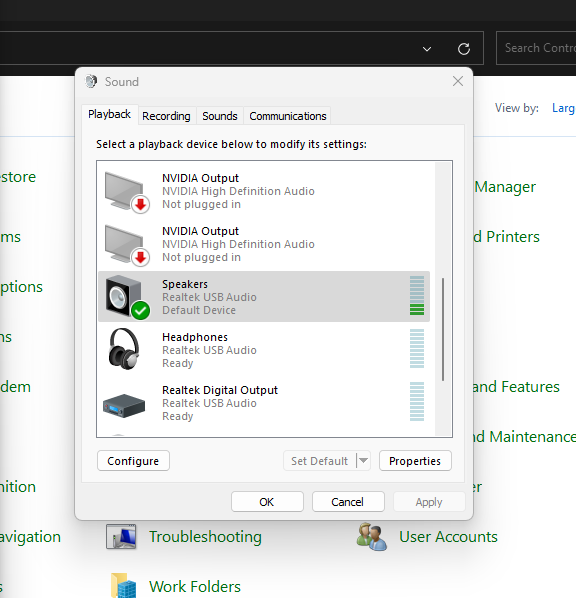Image resolution: width=576 pixels, height=598 pixels.
Task: Click the Headphones Ready status text
Action: [x=178, y=363]
